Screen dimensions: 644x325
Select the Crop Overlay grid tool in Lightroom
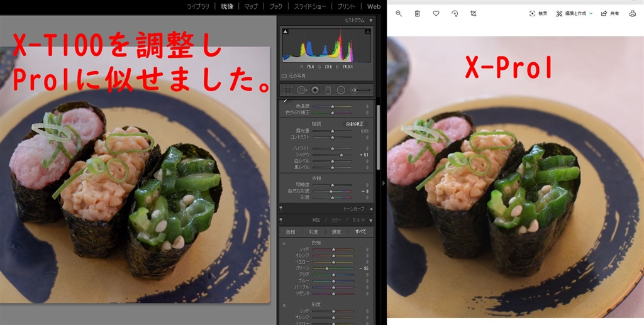[x=287, y=90]
